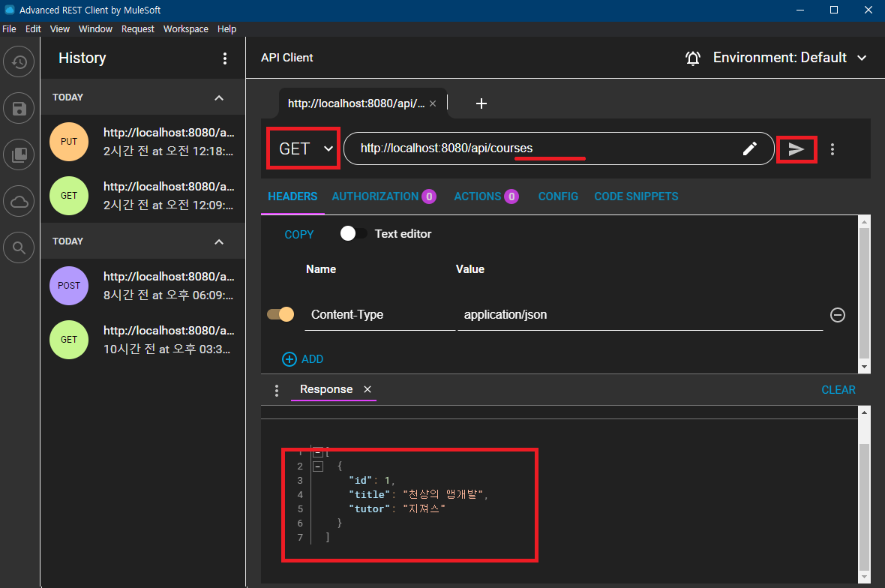Select the 오전 12:09 GET history entry
Image resolution: width=885 pixels, height=588 pixels.
142,196
